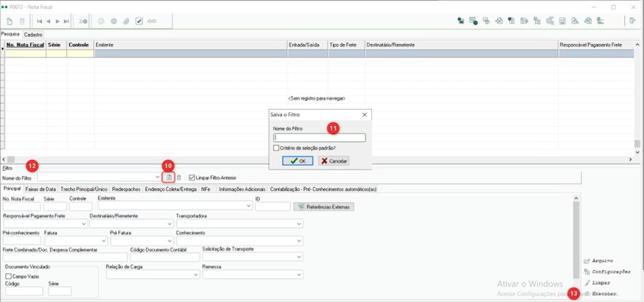
Task: Open the NFe tab
Action: (x=206, y=189)
